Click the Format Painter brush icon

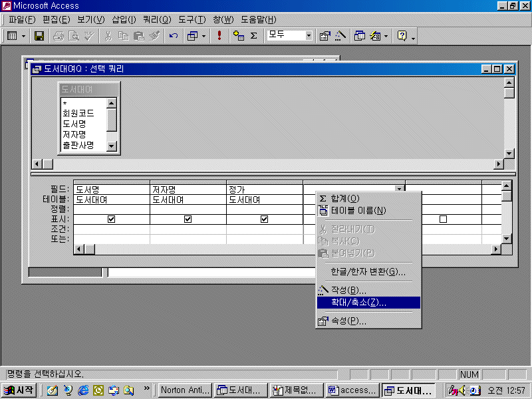154,36
